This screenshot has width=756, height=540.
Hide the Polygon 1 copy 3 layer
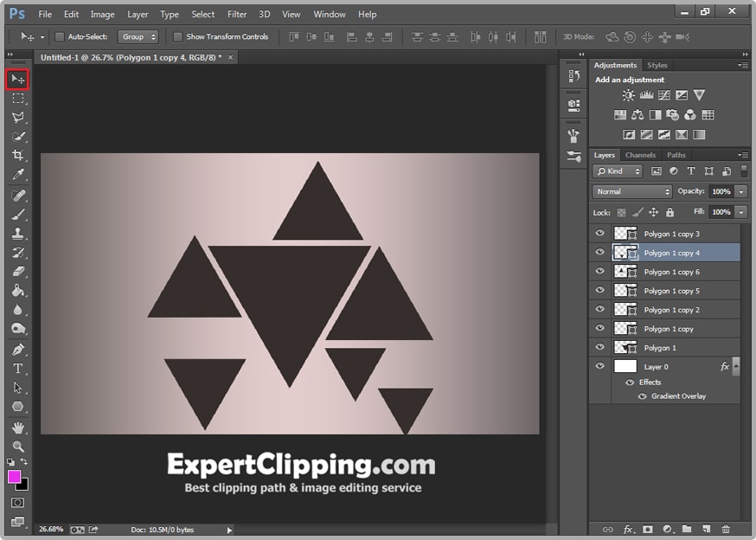600,234
